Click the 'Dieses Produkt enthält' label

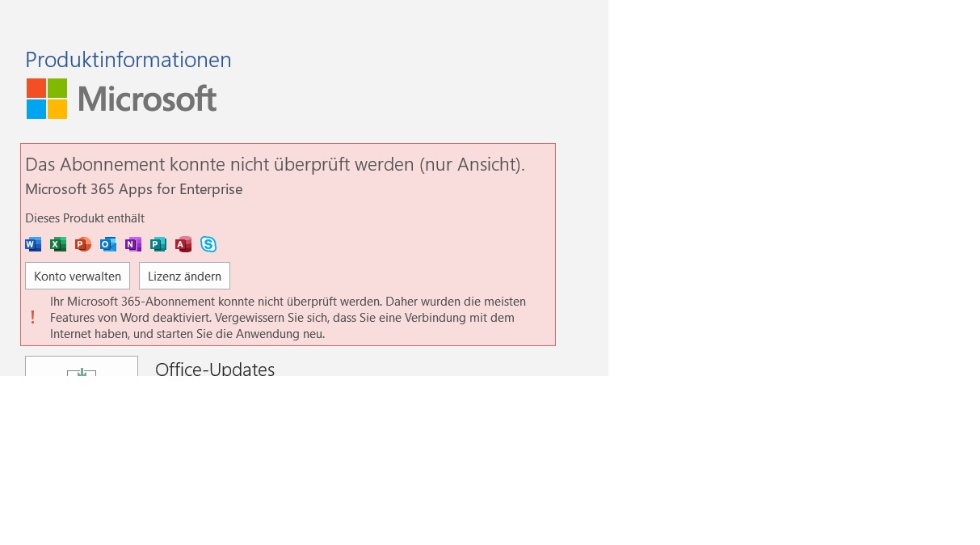[x=85, y=218]
